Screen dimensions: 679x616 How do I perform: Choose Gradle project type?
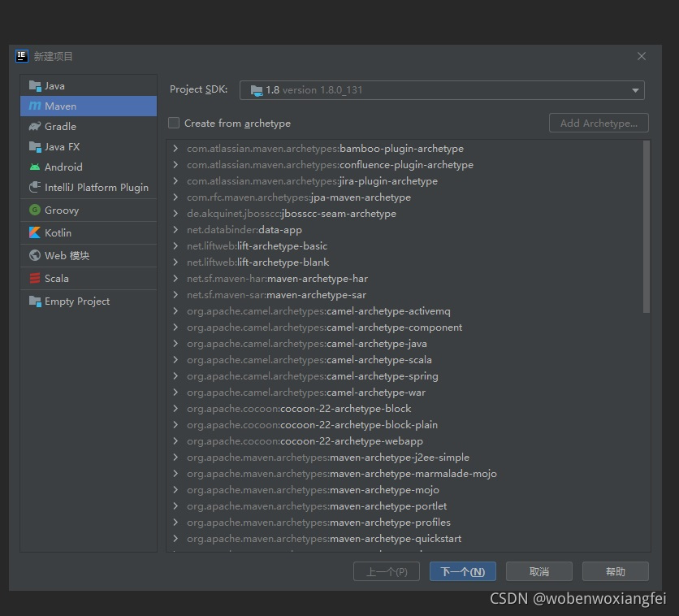(x=89, y=126)
